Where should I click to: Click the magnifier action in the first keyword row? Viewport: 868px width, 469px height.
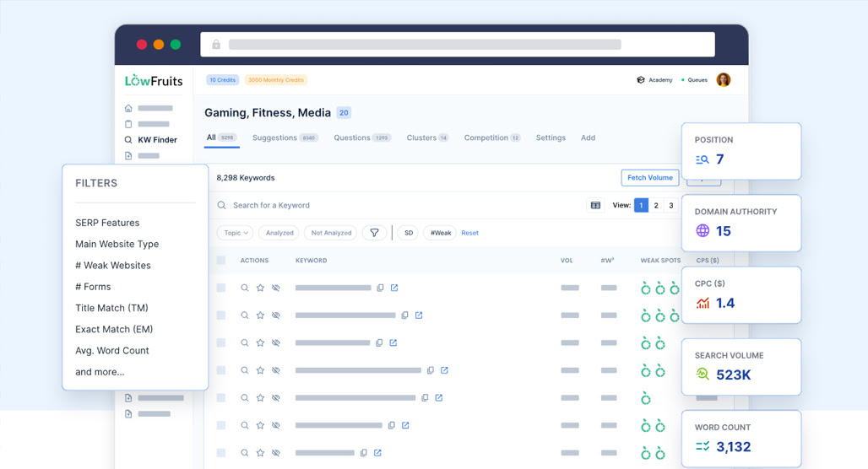tap(244, 288)
